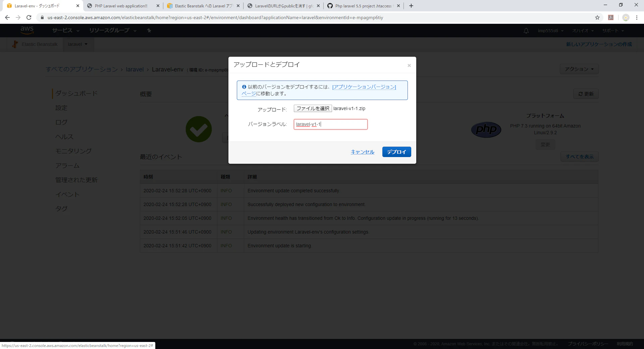Open 設定 in the sidebar
644x349 pixels.
[61, 108]
